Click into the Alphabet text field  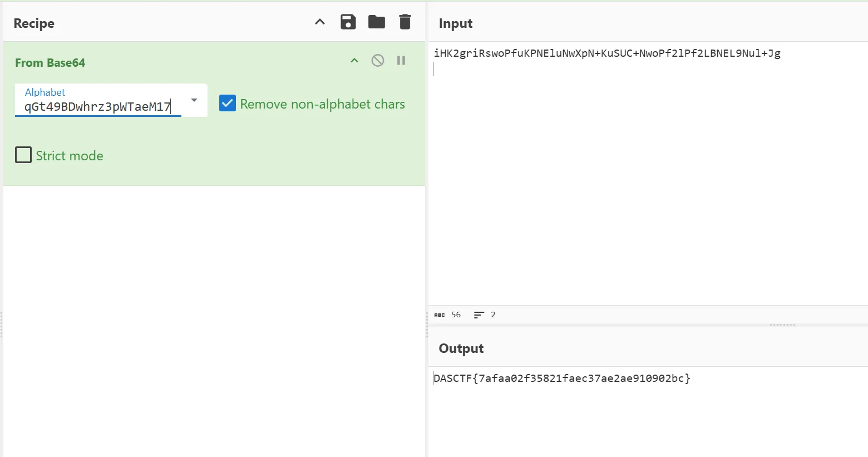tap(97, 107)
